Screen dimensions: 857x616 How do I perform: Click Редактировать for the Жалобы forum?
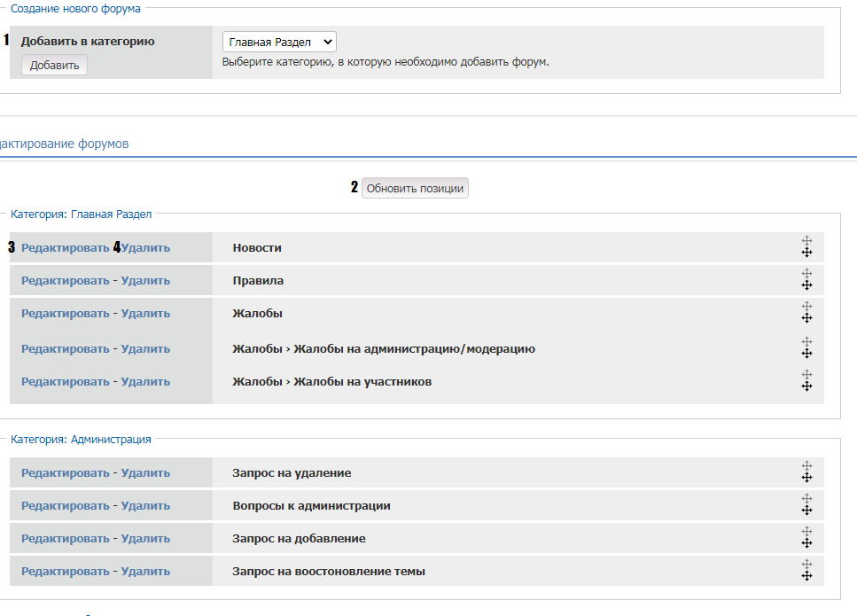(x=65, y=314)
